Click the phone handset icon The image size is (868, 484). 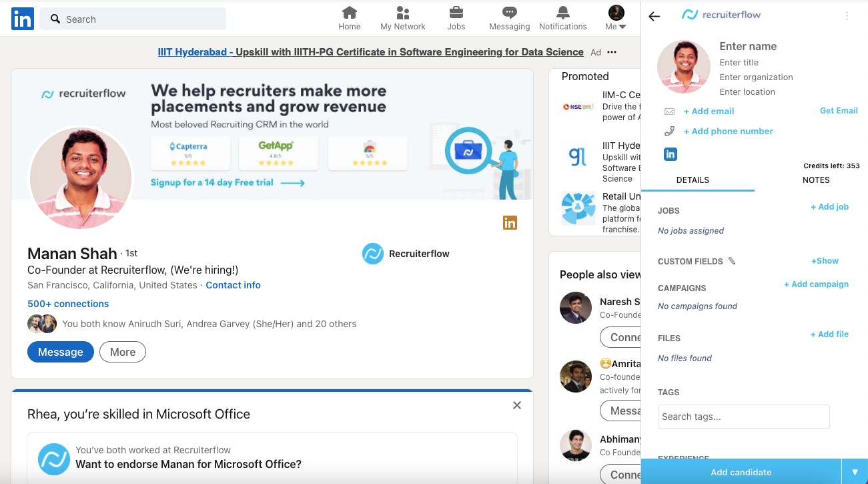click(x=669, y=132)
